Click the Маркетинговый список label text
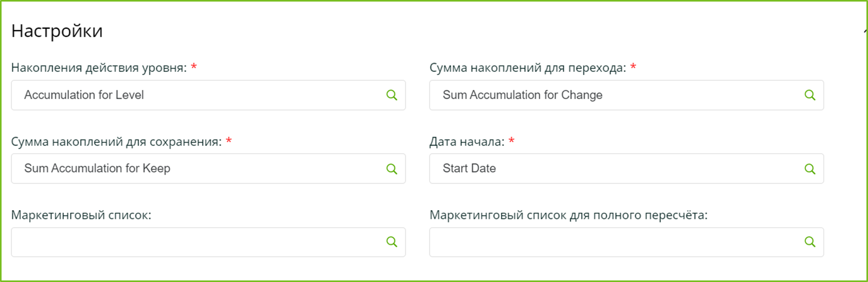Viewport: 868px width, 282px height. (x=81, y=215)
